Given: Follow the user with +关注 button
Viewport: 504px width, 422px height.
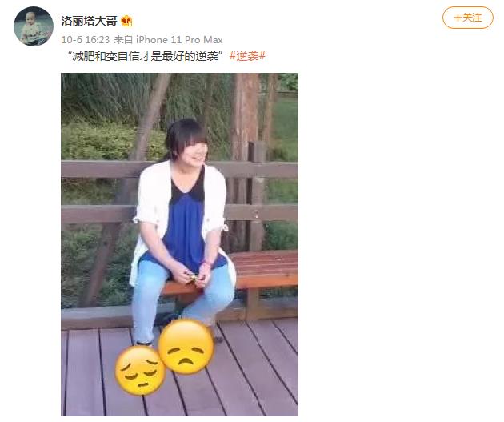Looking at the screenshot, I should (x=468, y=18).
